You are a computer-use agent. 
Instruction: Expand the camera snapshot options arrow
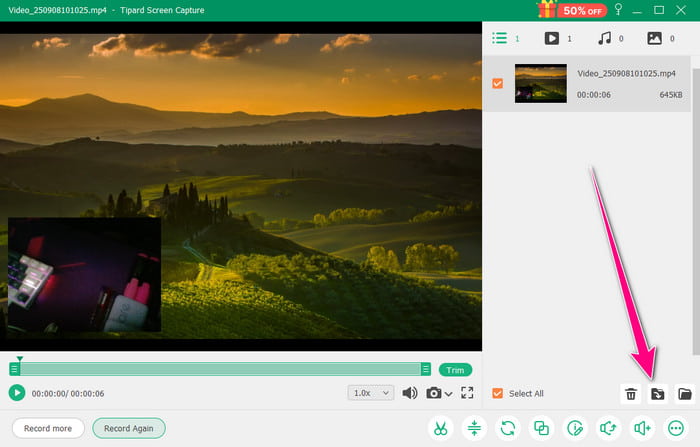tap(449, 394)
